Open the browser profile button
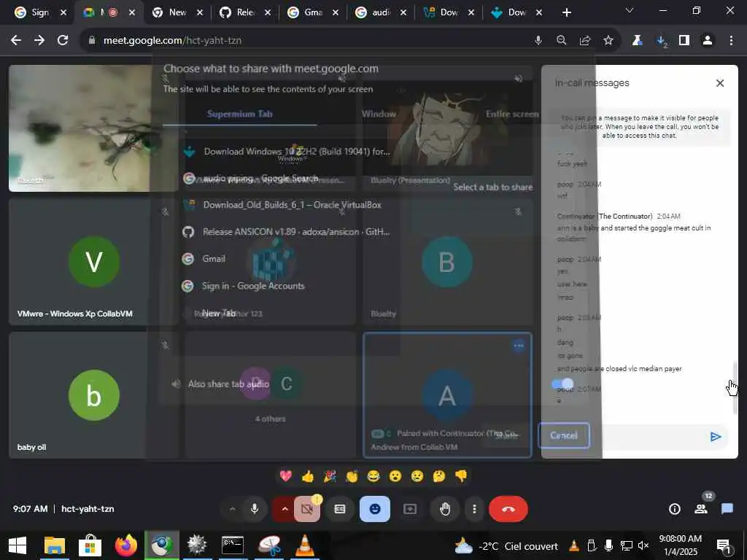 [x=708, y=41]
